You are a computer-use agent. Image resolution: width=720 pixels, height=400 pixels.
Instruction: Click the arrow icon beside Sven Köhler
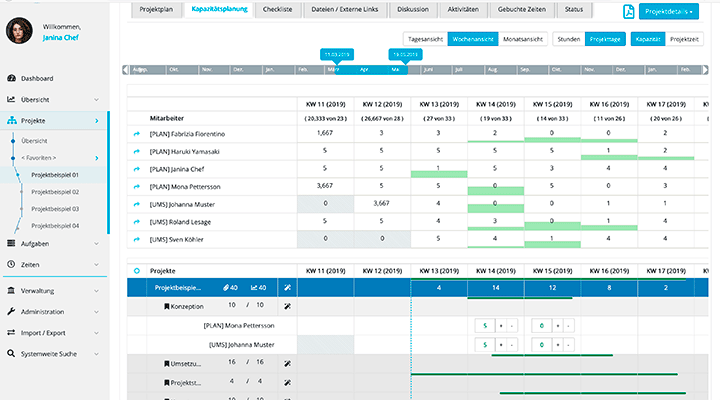(x=136, y=239)
